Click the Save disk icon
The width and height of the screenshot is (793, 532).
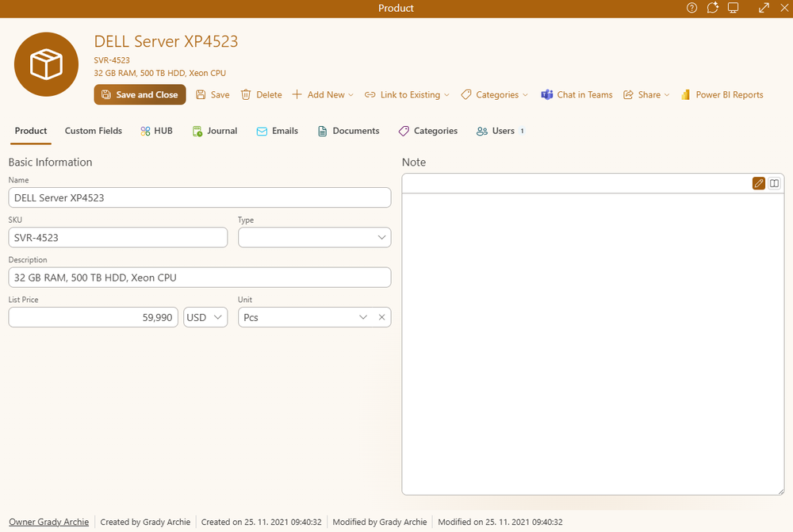coord(201,95)
